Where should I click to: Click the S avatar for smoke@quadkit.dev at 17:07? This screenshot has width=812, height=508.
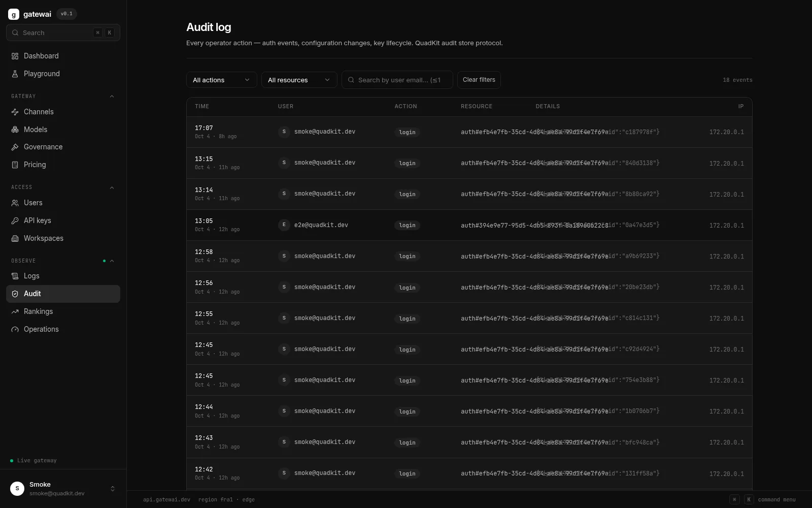pyautogui.click(x=284, y=132)
